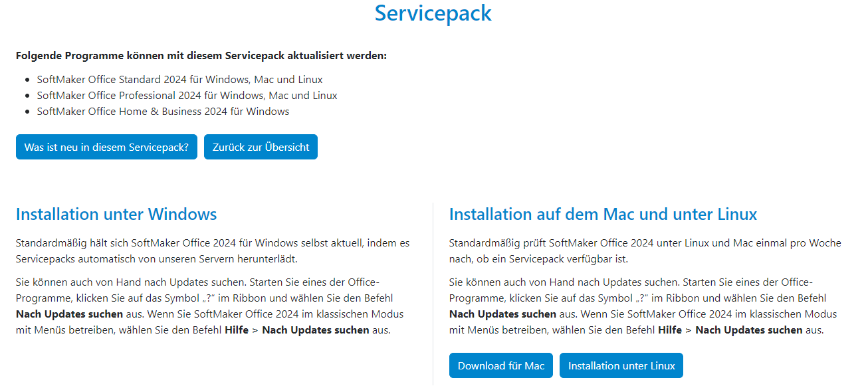This screenshot has width=868, height=392.
Task: Click bold "Hilfe" in the Windows section
Action: point(237,330)
